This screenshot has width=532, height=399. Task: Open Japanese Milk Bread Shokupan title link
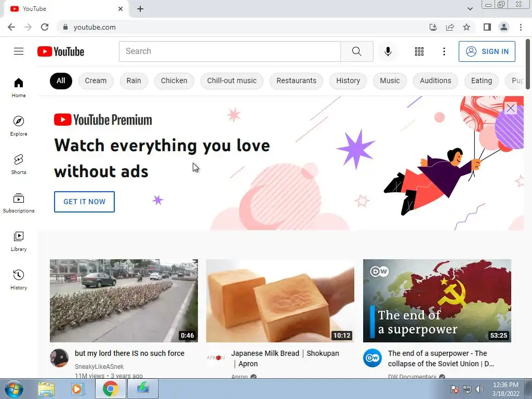pos(285,358)
